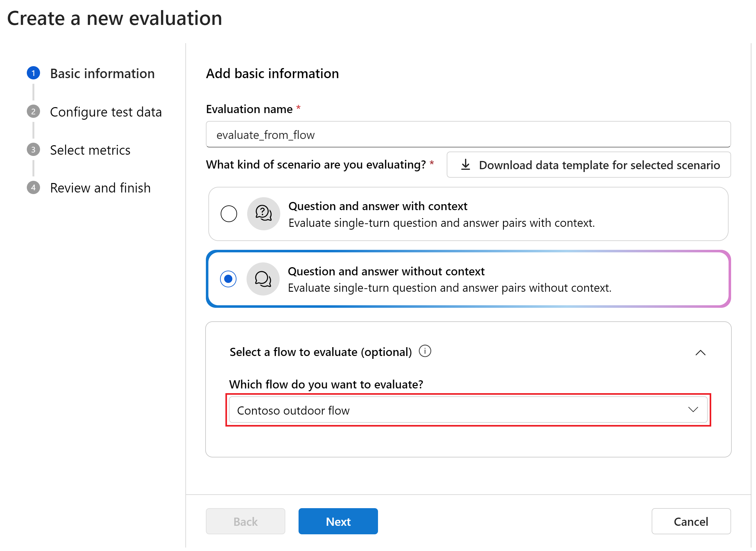Viewport: 756px width, 551px height.
Task: Select Question and answer without context radio
Action: (x=228, y=279)
